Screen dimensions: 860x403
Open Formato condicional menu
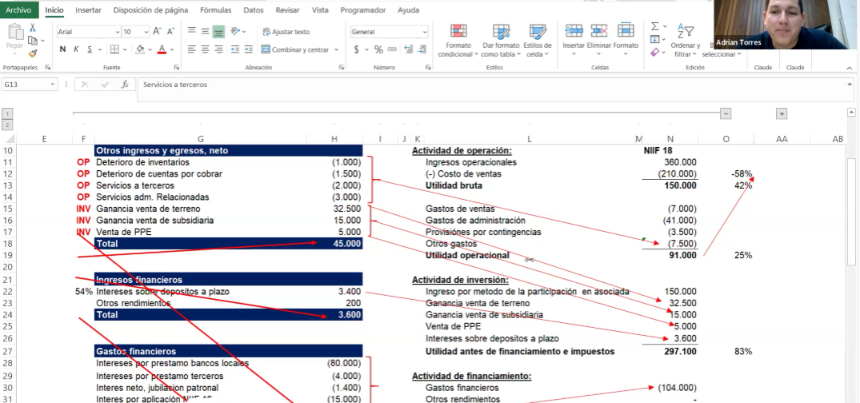(458, 41)
